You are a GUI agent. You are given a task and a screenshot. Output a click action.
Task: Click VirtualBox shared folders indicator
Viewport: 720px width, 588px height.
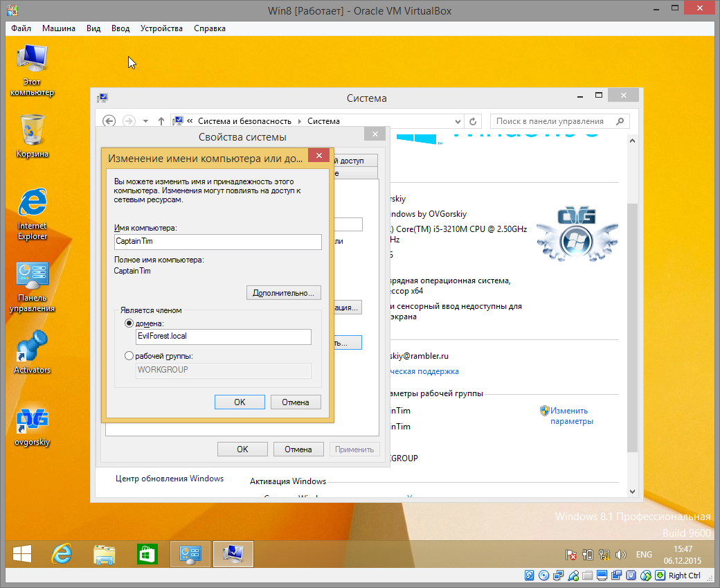587,576
